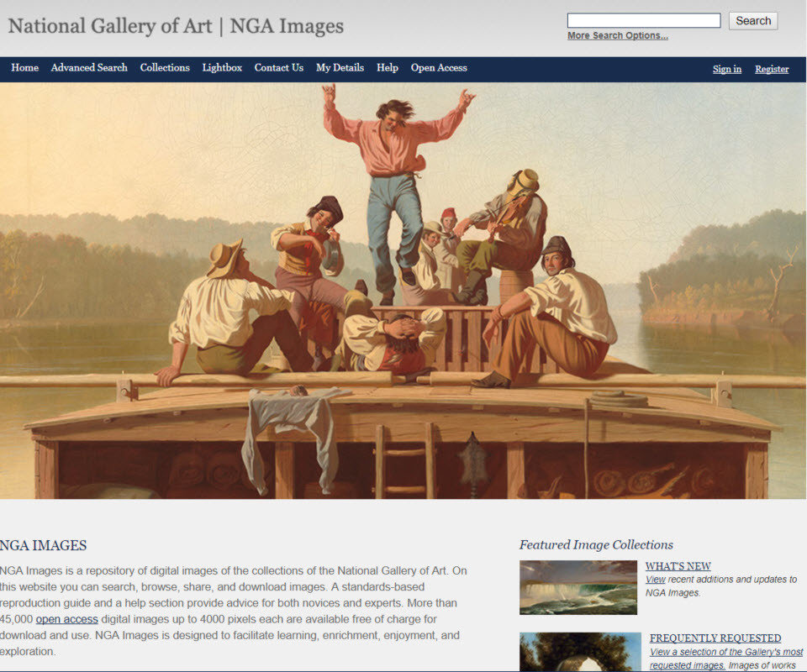This screenshot has width=807, height=672.
Task: Select Contact Us in navigation
Action: click(x=279, y=68)
